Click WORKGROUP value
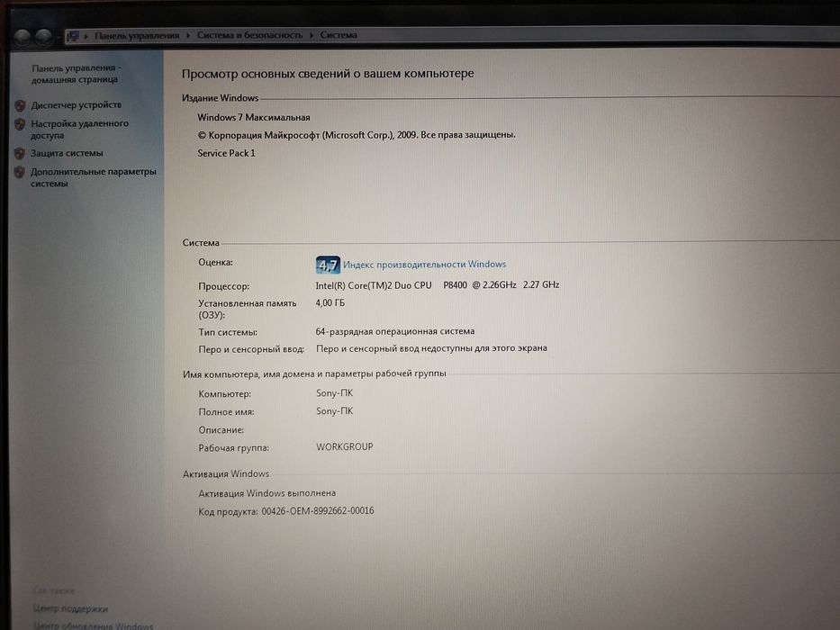 [345, 446]
